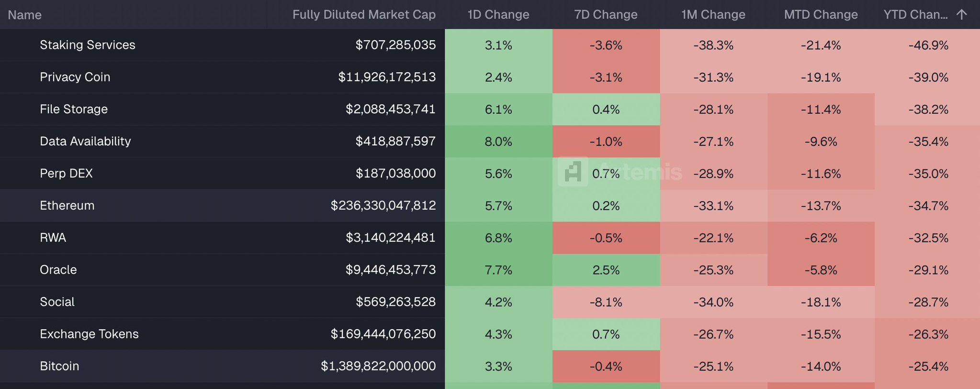
Task: Sort by Fully Diluted Market Cap header
Action: (364, 14)
